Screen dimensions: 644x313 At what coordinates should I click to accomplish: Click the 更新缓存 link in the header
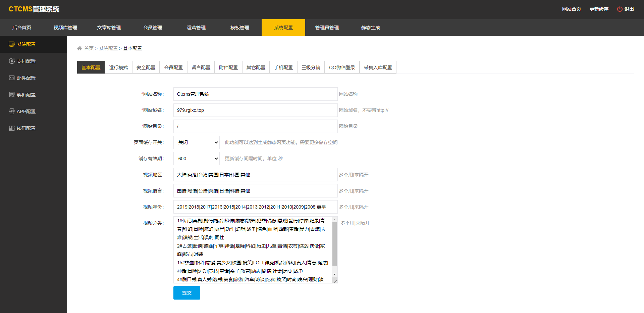point(599,9)
